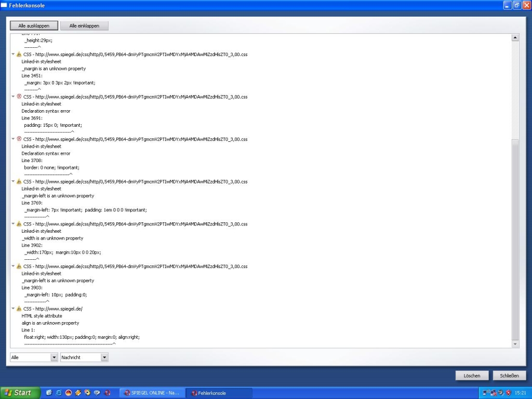
Task: Select the Fehlerkonsole taskbar button
Action: (220, 393)
